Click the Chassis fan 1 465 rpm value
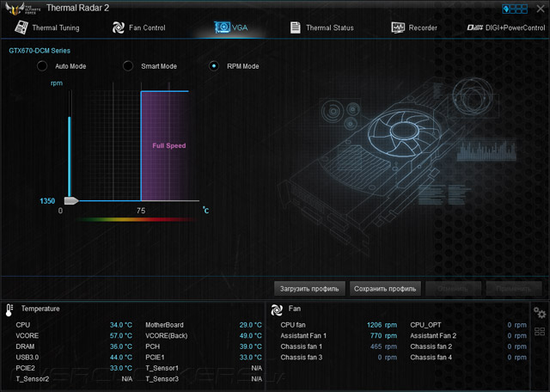Image resolution: width=550 pixels, height=392 pixels. [x=384, y=346]
